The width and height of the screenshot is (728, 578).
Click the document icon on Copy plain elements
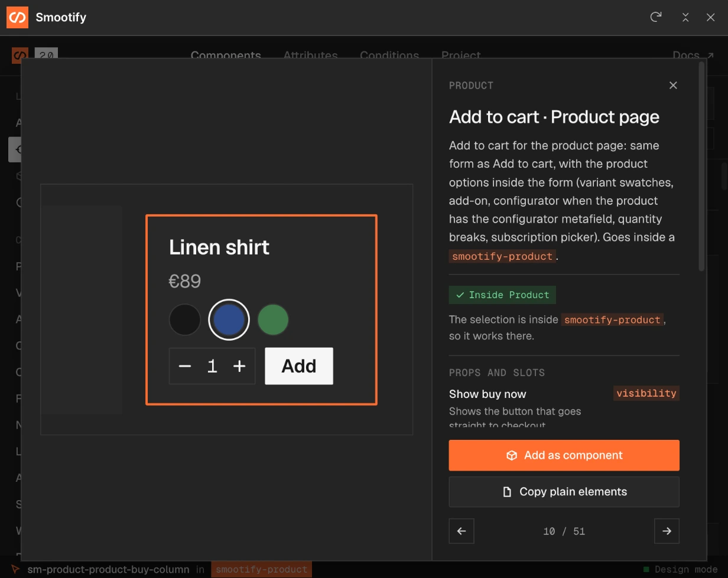(507, 492)
